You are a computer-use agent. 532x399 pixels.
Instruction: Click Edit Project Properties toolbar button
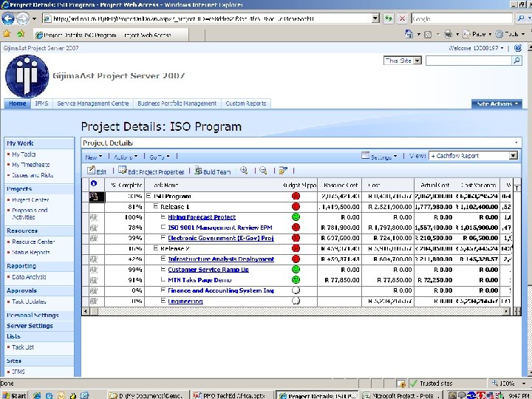[151, 171]
